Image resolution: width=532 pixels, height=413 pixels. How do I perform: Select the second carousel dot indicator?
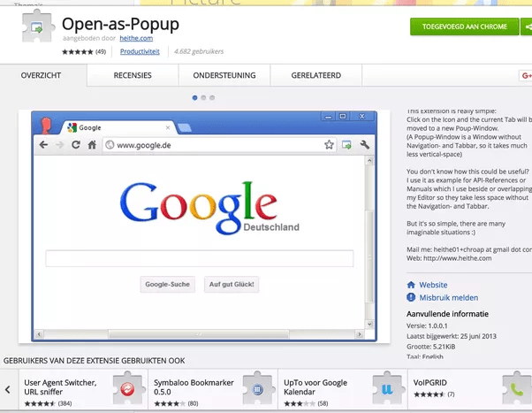pyautogui.click(x=203, y=98)
